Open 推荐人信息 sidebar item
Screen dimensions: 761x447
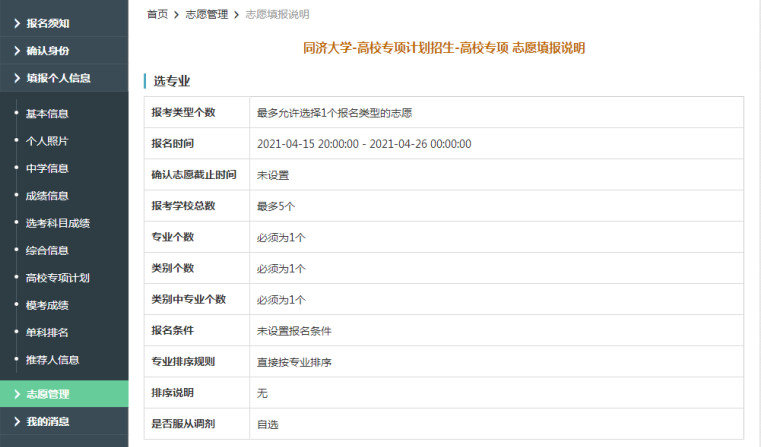52,360
